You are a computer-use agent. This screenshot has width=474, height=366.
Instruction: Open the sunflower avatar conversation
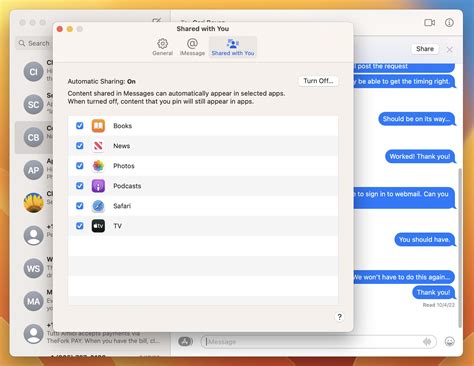[34, 203]
